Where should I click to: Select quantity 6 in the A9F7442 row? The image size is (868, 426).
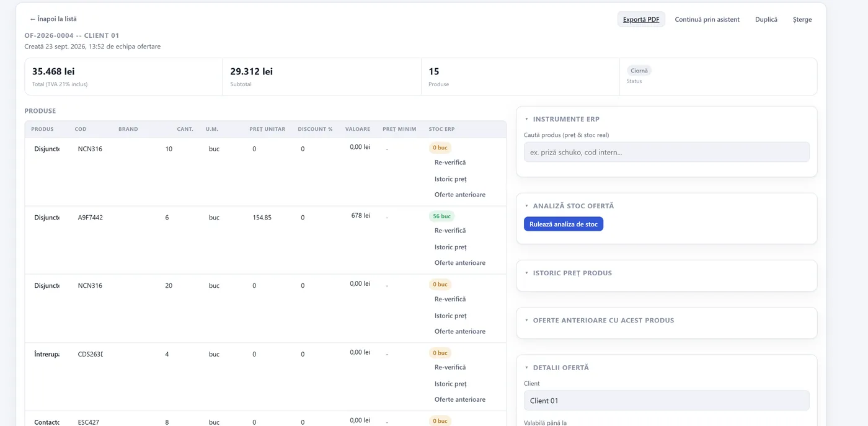click(167, 218)
